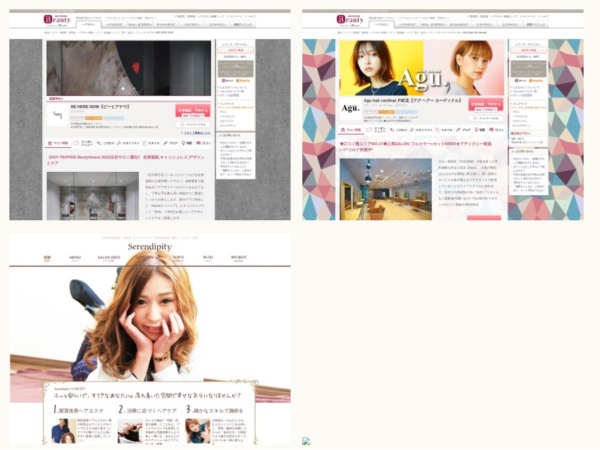Click pink login button in BE HERE NOW sidebar
The height and width of the screenshot is (450, 600).
point(236,50)
